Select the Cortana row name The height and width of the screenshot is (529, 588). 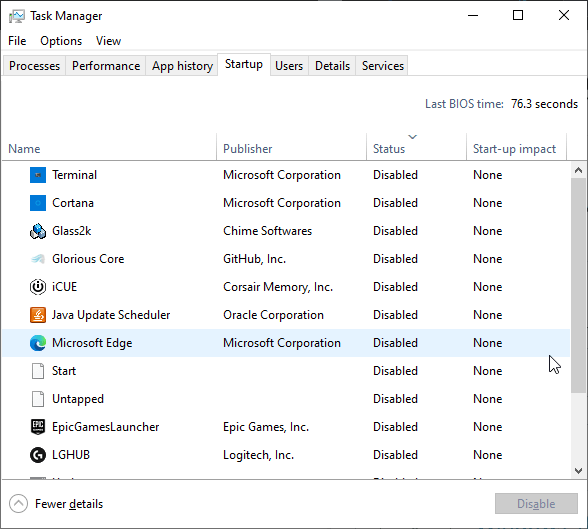(x=73, y=203)
